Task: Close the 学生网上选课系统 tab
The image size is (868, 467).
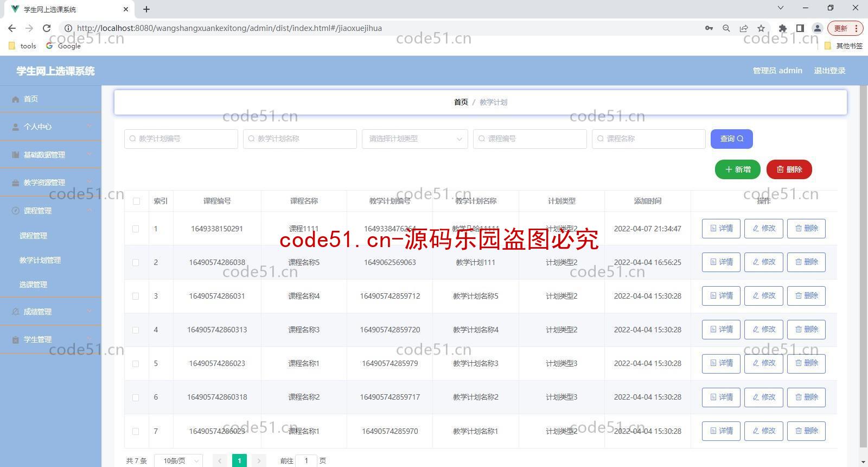Action: pos(126,9)
